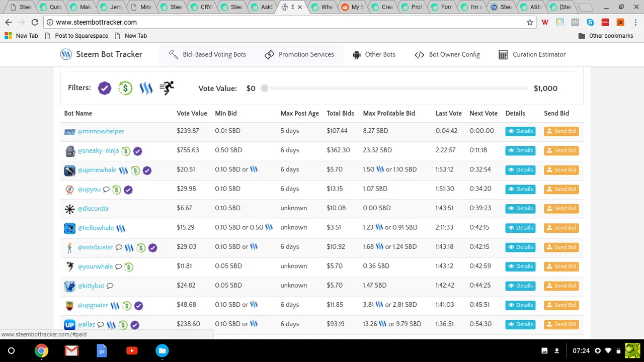The image size is (644, 362).
Task: Open YouTube from the shelf
Action: coord(132,350)
